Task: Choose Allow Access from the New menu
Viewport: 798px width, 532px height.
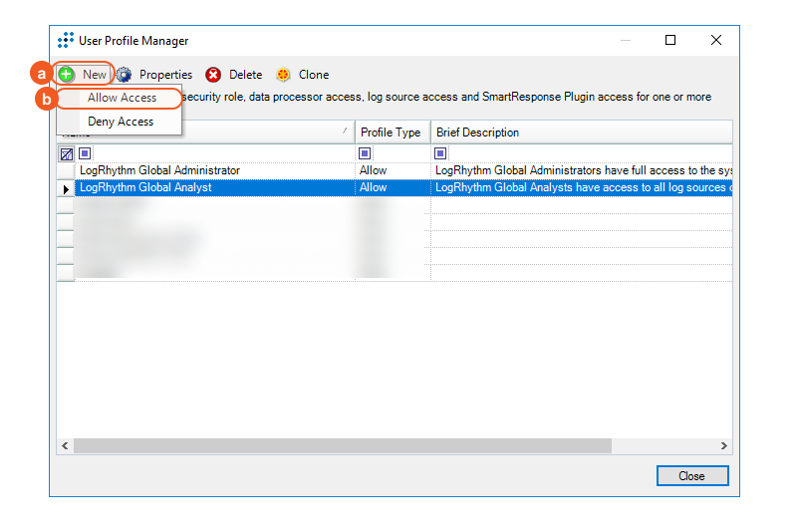Action: click(122, 98)
